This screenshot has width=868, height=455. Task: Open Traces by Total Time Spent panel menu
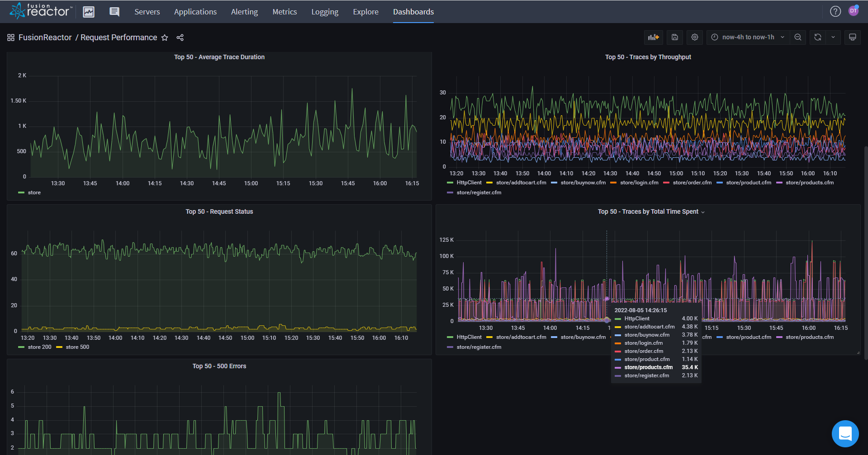[x=702, y=212]
